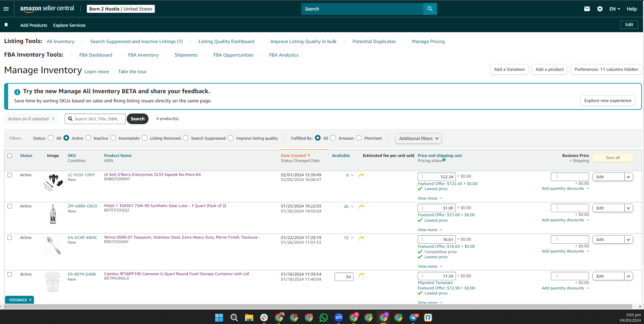644x324 pixels.
Task: Open the messages envelope icon
Action: 587,9
